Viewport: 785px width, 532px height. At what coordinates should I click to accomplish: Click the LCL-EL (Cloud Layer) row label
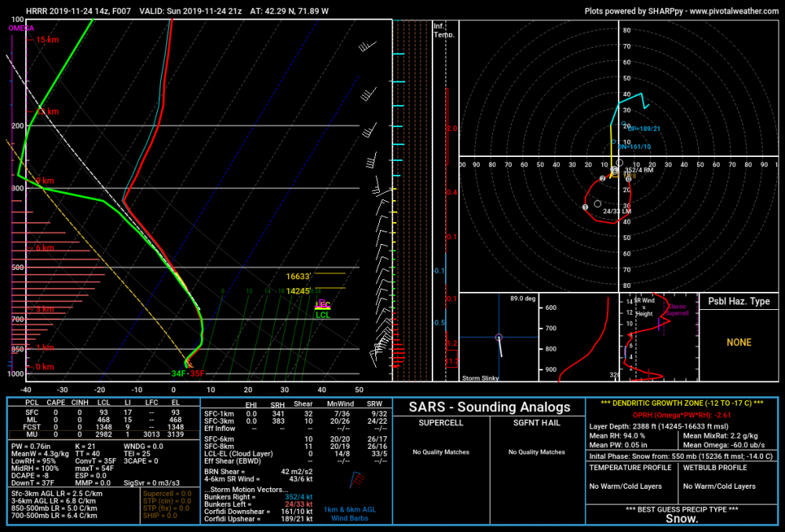(x=239, y=454)
